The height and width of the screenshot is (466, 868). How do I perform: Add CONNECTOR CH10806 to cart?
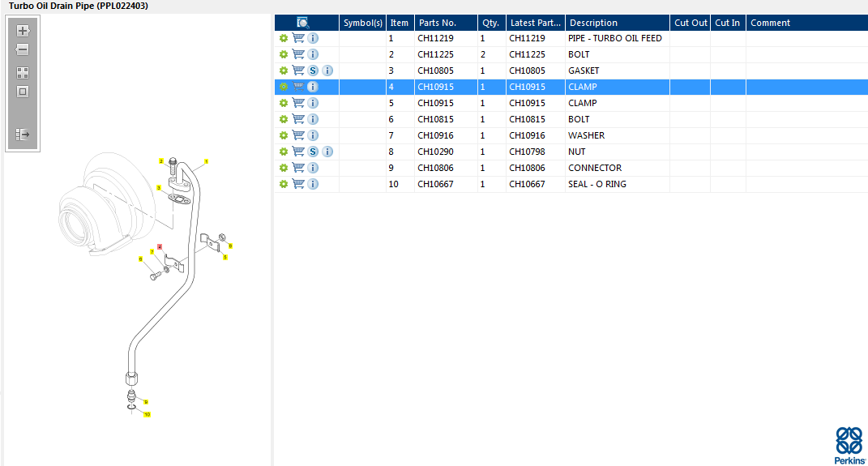(x=298, y=168)
